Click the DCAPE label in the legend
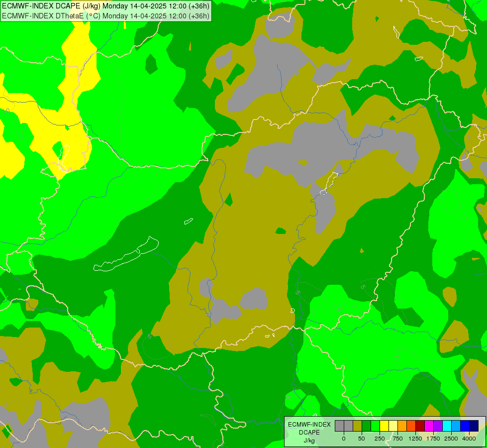The width and height of the screenshot is (487, 448). click(x=309, y=433)
